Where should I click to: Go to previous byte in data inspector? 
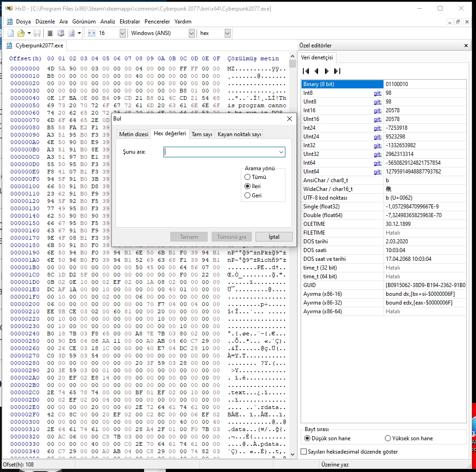click(x=316, y=71)
